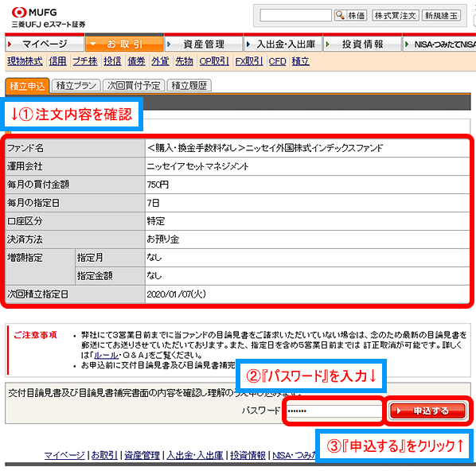Click the CFD submenu link

[277, 61]
